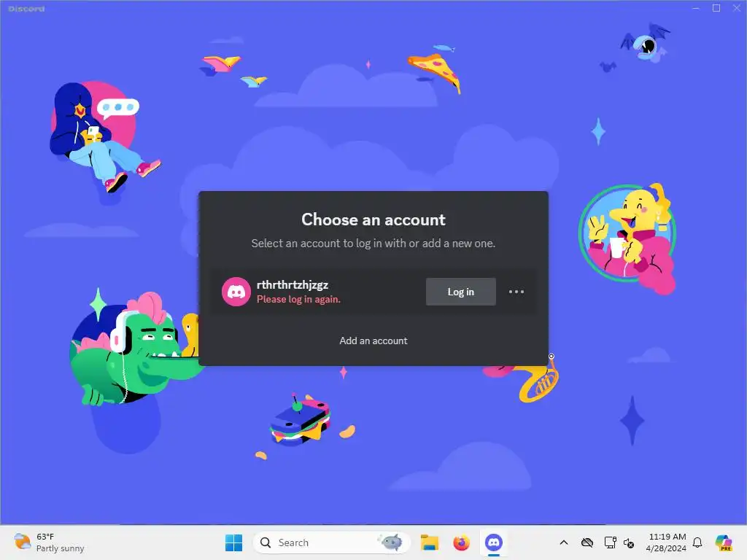
Task: Click the Discord taskbar icon
Action: pos(494,542)
